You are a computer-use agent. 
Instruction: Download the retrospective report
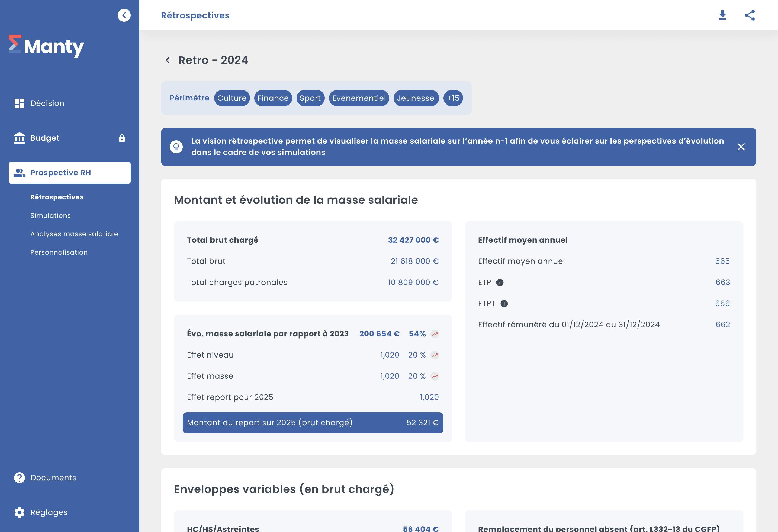coord(722,15)
